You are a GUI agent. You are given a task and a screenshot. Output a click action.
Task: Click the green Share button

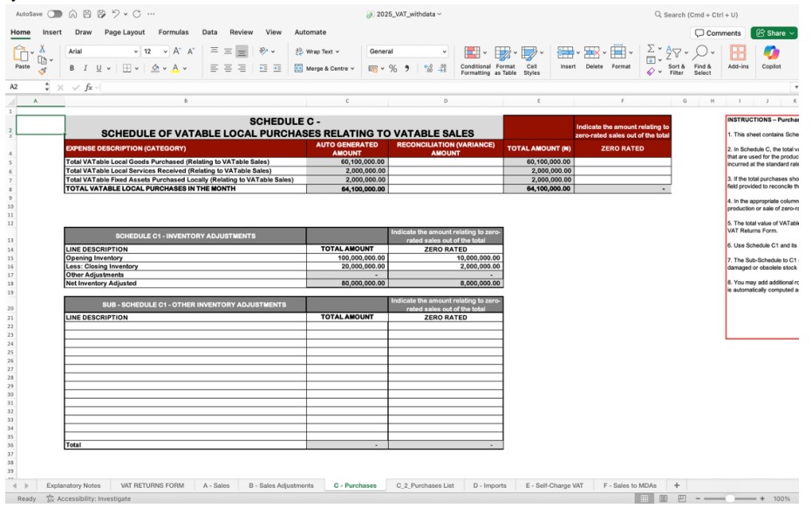tap(775, 33)
